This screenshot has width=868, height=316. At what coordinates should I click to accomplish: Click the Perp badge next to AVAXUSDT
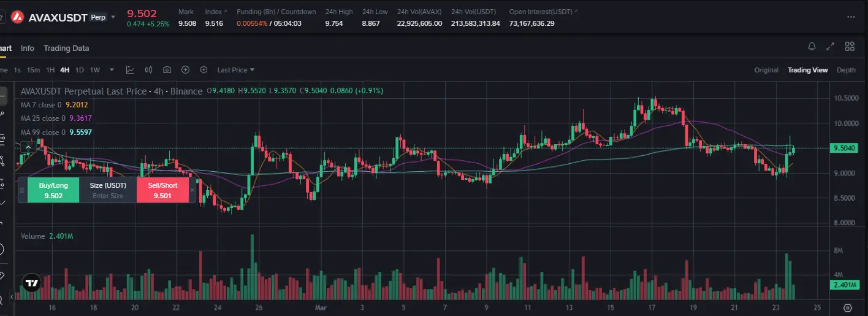(98, 17)
